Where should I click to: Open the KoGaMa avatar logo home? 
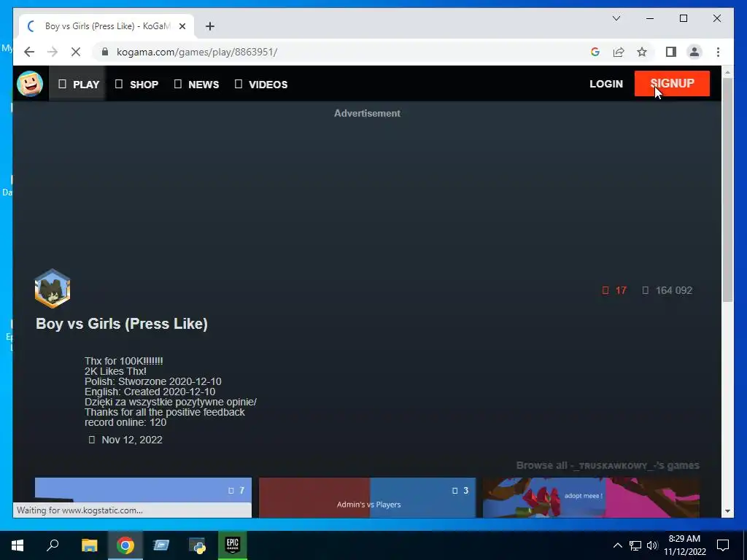[30, 84]
